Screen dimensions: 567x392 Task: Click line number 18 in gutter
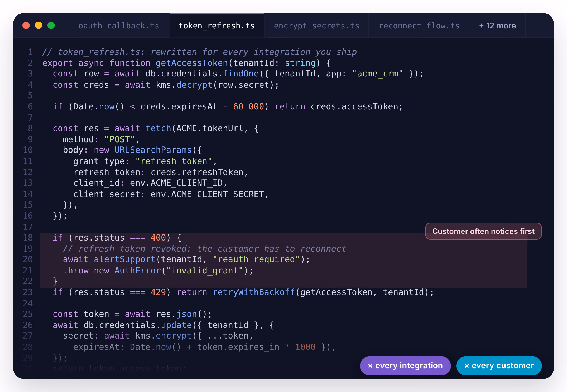[x=28, y=238]
